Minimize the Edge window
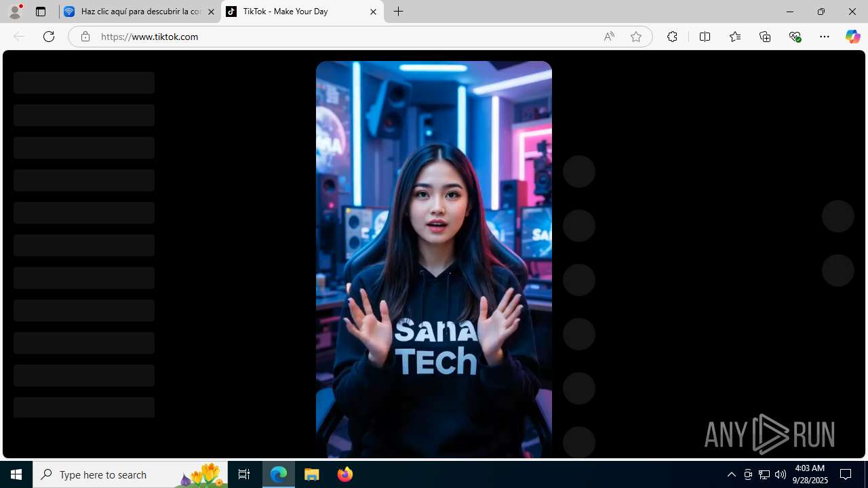Screen dimensions: 868x488 coord(789,12)
